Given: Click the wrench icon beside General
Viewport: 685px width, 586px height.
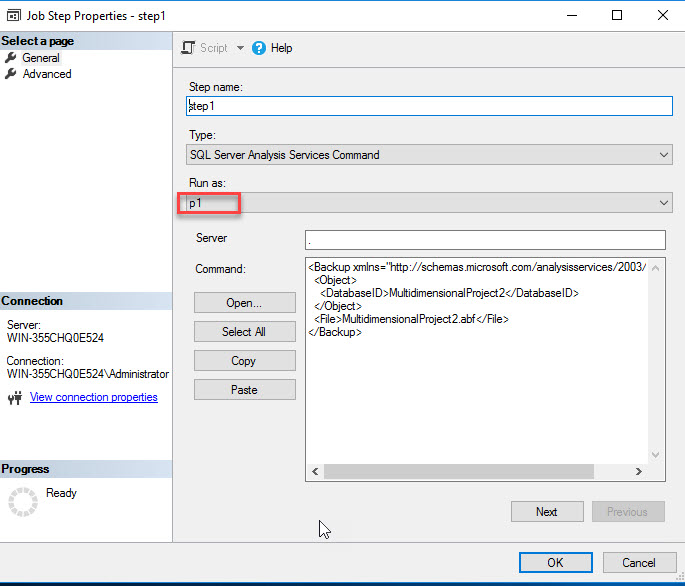Looking at the screenshot, I should 10,58.
